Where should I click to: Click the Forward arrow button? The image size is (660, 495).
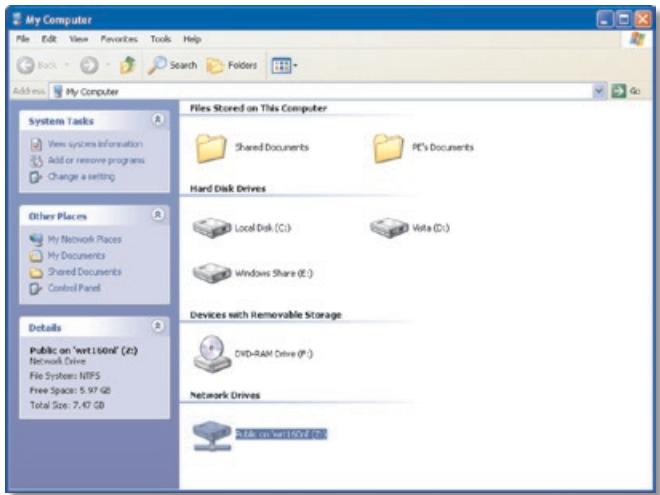pos(89,65)
